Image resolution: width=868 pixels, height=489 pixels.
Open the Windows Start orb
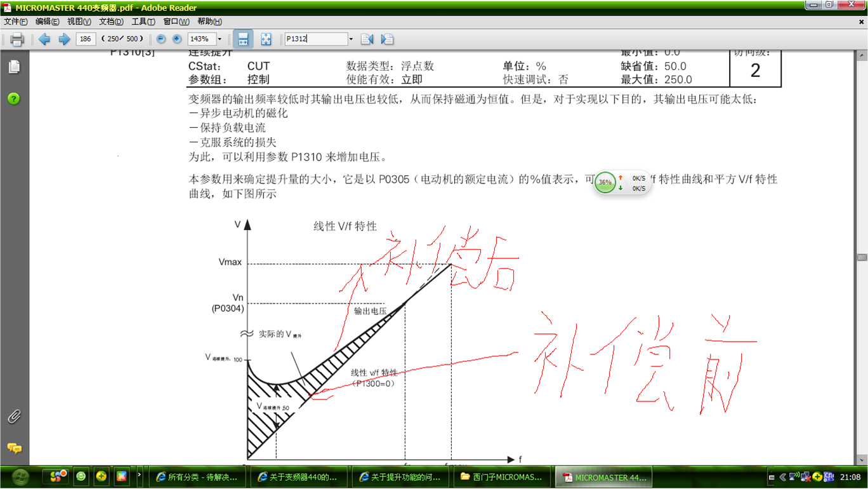click(19, 476)
